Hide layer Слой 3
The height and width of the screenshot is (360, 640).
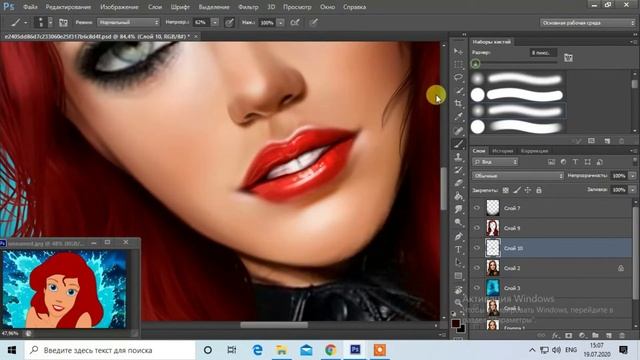click(x=477, y=288)
